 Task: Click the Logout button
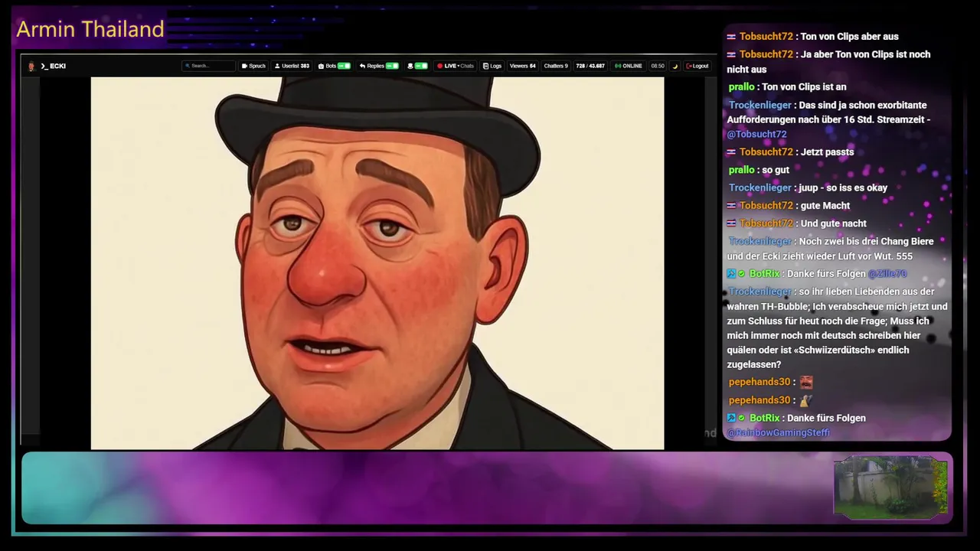(697, 66)
